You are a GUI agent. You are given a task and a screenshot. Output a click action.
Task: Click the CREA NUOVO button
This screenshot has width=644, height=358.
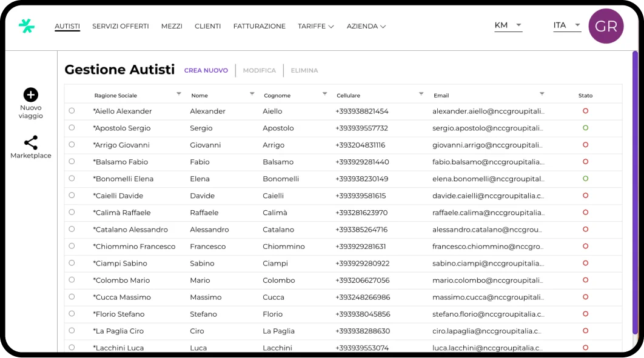pos(206,71)
